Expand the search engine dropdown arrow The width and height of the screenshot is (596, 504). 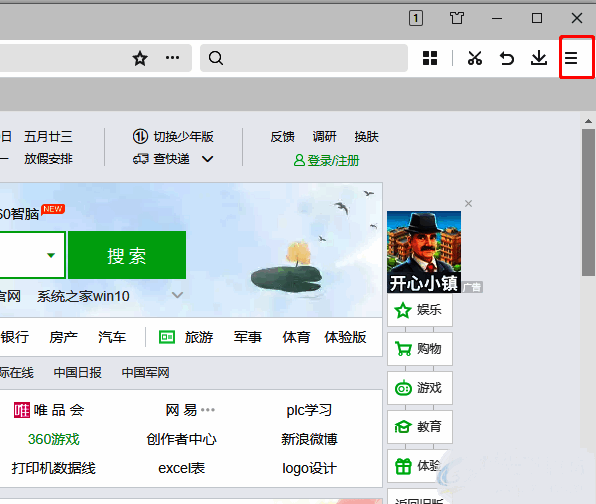[x=51, y=255]
